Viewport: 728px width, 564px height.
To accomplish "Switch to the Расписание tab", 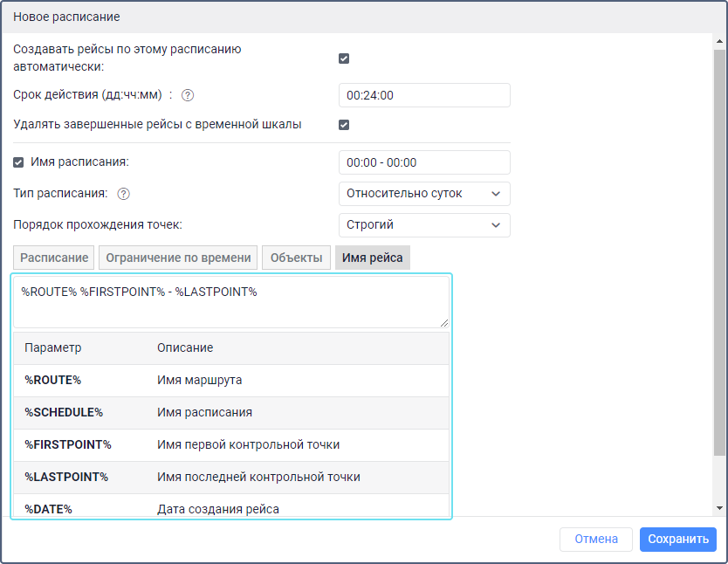I will point(54,258).
